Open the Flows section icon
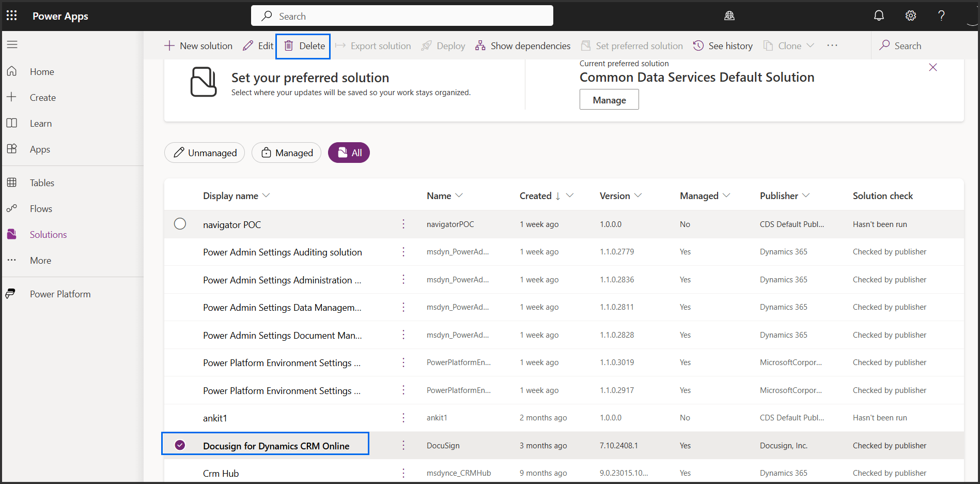The width and height of the screenshot is (980, 484). pyautogui.click(x=11, y=208)
